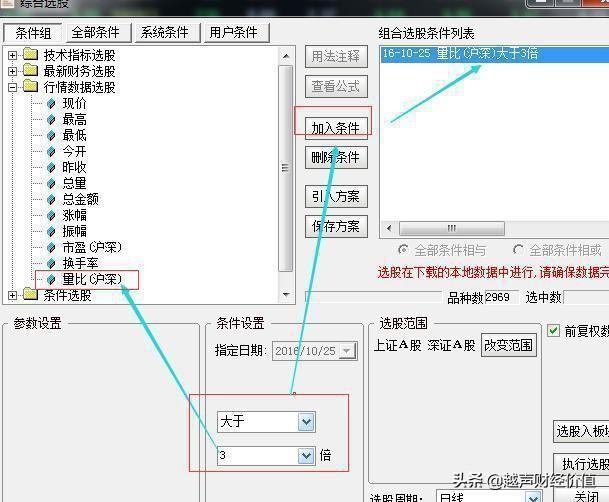Screen dimensions: 609x502
Task: Click the 今开 condition icon
Action: click(51, 151)
